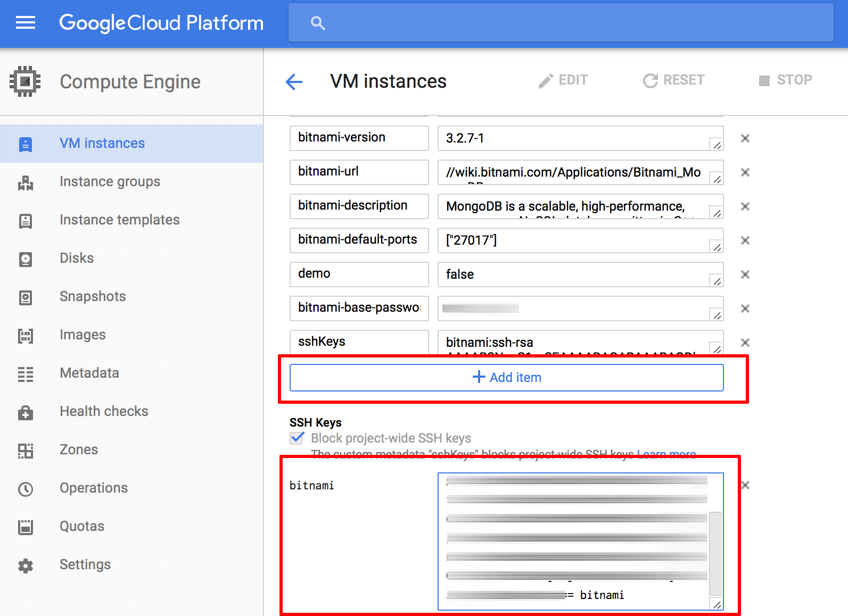
Task: Click the Compute Engine chip icon
Action: click(x=25, y=81)
